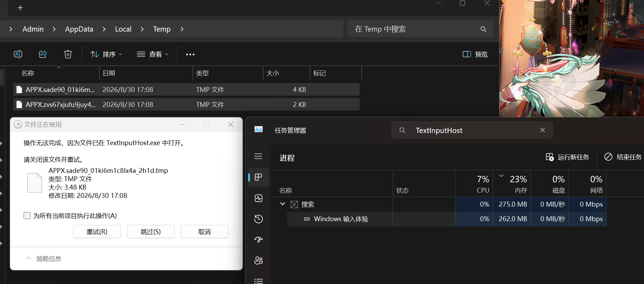Click the Admin breadcrumb in address bar
The image size is (644, 284).
point(33,29)
